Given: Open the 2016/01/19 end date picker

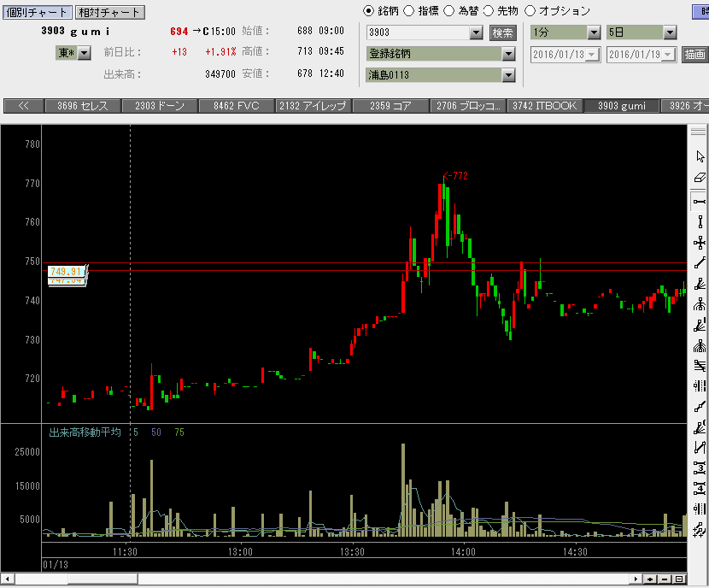Looking at the screenshot, I should [x=668, y=55].
